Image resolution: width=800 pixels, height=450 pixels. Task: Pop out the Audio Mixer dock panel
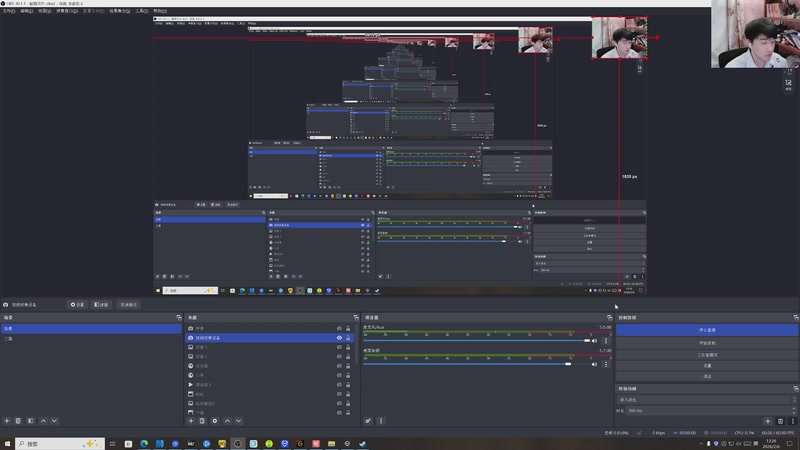(610, 317)
